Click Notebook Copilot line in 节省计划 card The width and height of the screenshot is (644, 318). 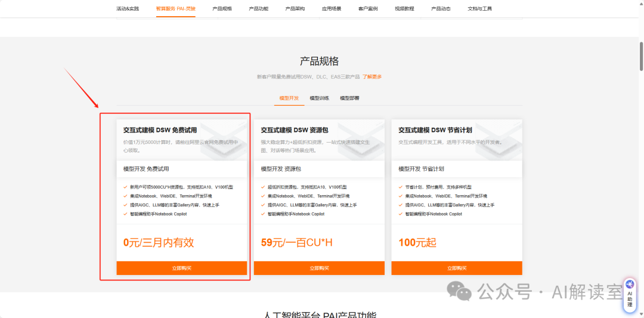pyautogui.click(x=434, y=214)
